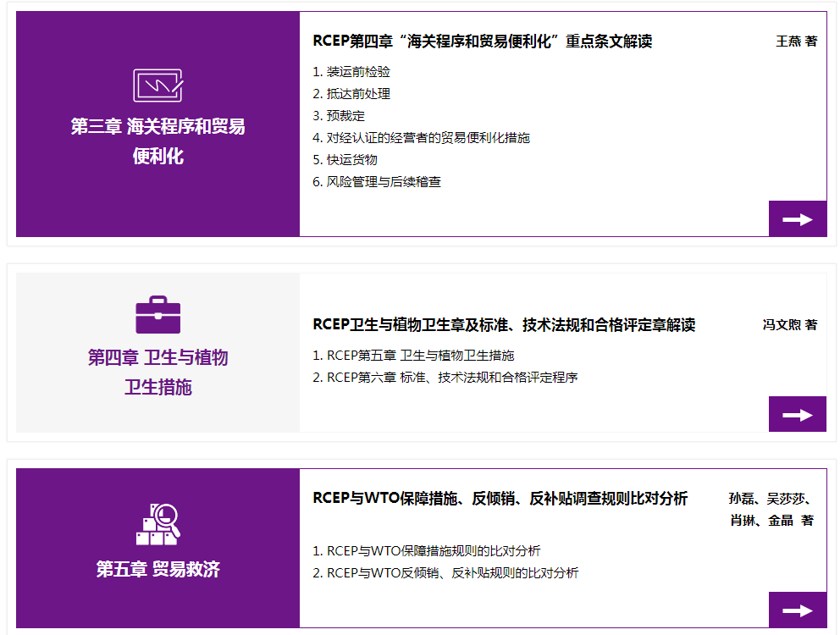Click the drawing tablet icon in Chapter 3
This screenshot has height=635, width=840.
pos(157,86)
